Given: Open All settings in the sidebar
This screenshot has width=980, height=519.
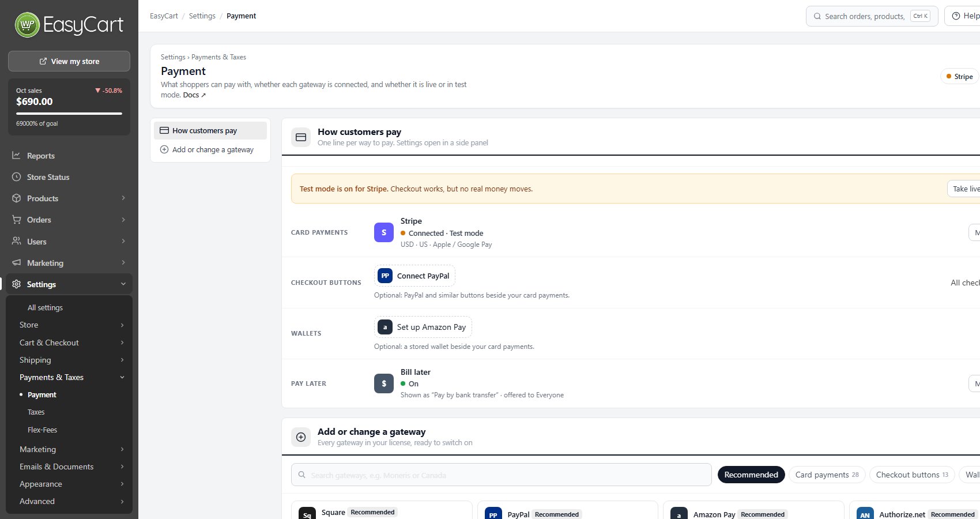Looking at the screenshot, I should coord(45,307).
